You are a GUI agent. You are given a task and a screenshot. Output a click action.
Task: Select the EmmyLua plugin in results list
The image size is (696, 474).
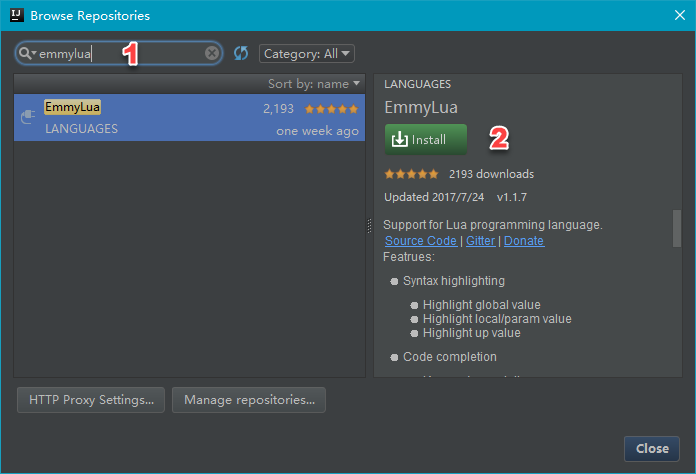(190, 118)
